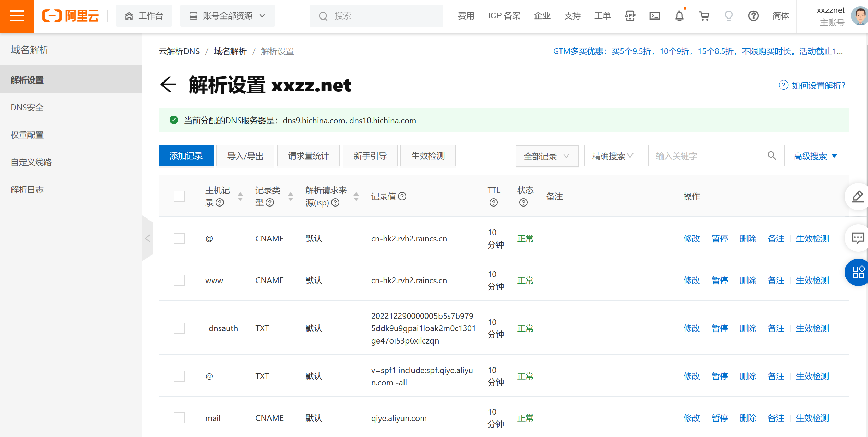This screenshot has height=437, width=868.
Task: Launch Cloud Shell terminal icon
Action: 654,16
